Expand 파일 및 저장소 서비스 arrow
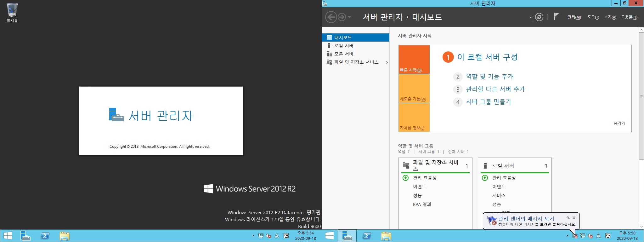 pyautogui.click(x=387, y=62)
